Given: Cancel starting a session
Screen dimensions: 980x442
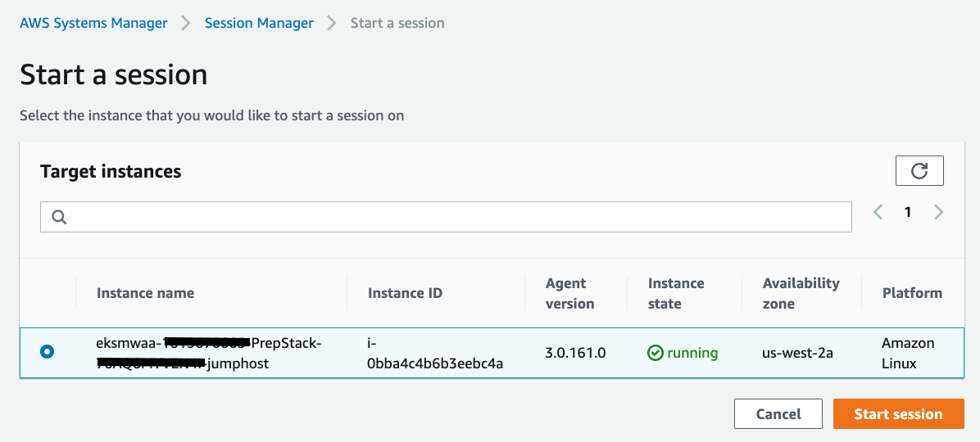Looking at the screenshot, I should pos(778,414).
